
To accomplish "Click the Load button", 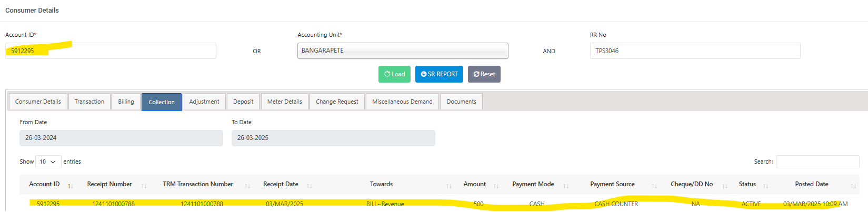I will (394, 74).
